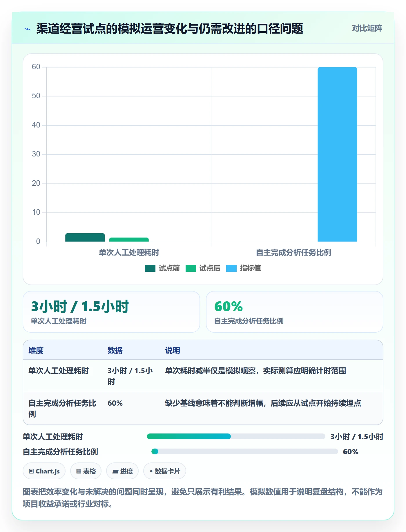Toggle the 试点前 legend item
The width and height of the screenshot is (406, 532).
point(162,268)
